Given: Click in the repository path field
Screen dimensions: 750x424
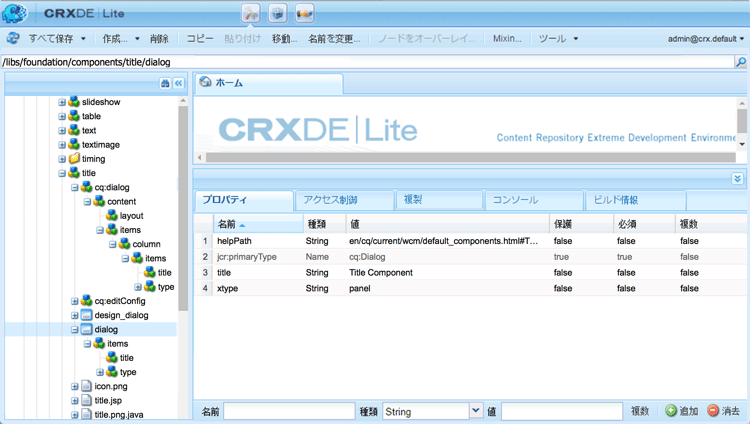Looking at the screenshot, I should click(367, 62).
